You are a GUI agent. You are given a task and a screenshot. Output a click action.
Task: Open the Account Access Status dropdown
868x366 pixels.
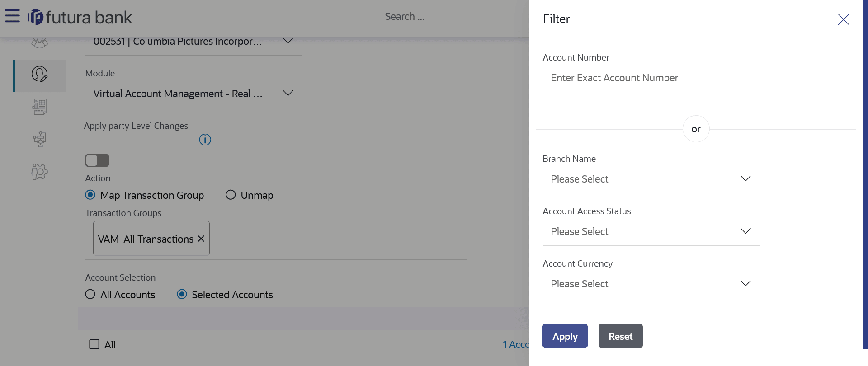point(651,231)
